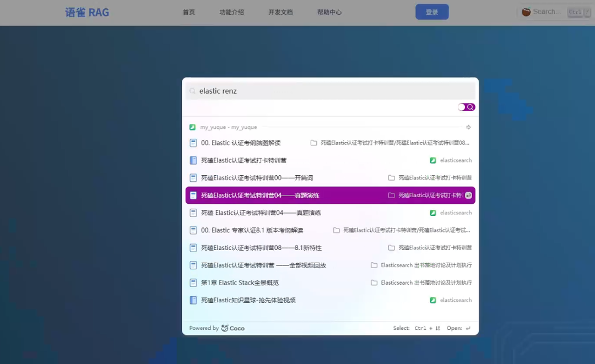This screenshot has width=595, height=364.
Task: Click book icon of '死磕Elastic认证考试打卡特训营'
Action: click(193, 160)
